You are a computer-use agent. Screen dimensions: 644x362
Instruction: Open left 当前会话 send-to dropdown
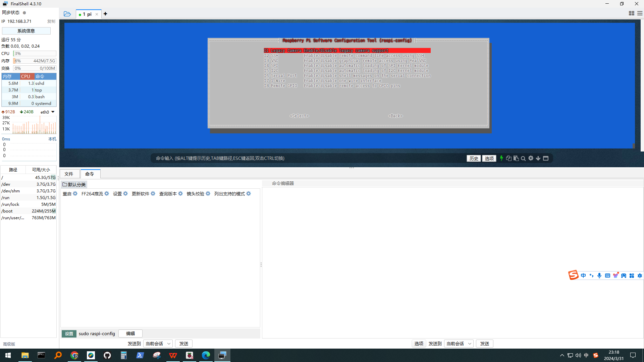click(x=158, y=344)
